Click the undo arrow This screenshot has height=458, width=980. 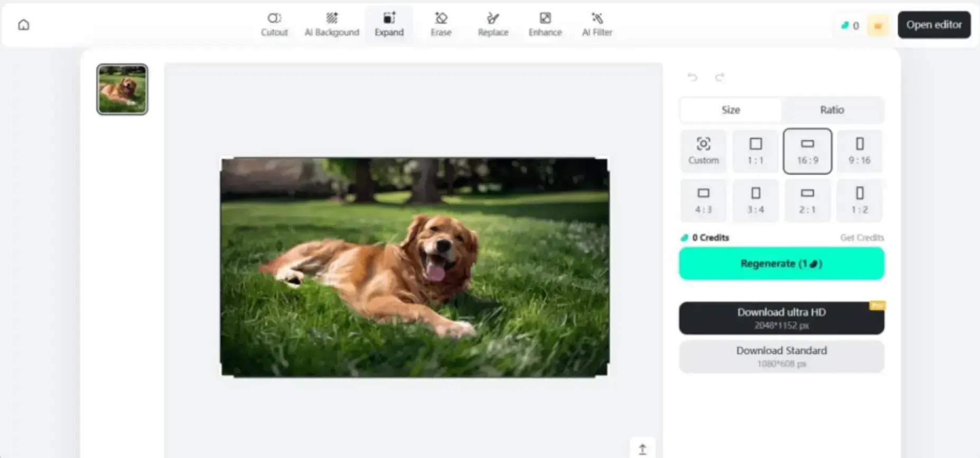[693, 77]
